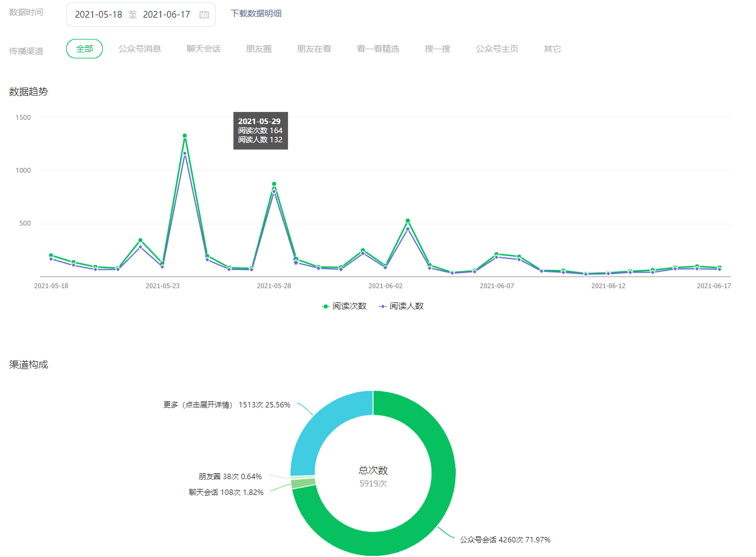Screen dimensions: 756x557
Task: Select the 朋友在看 channel tab
Action: pyautogui.click(x=314, y=49)
